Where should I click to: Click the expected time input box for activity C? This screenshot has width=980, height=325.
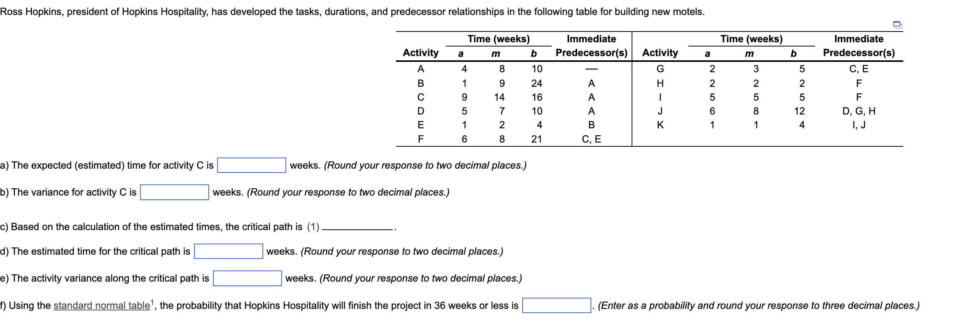tap(252, 166)
